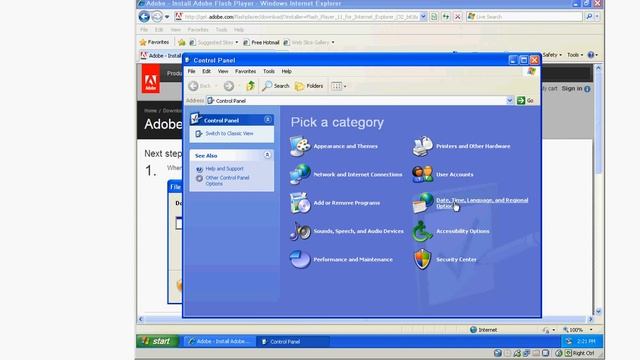Click Internet Explorer Refresh icon
The width and height of the screenshot is (640, 360).
446,17
